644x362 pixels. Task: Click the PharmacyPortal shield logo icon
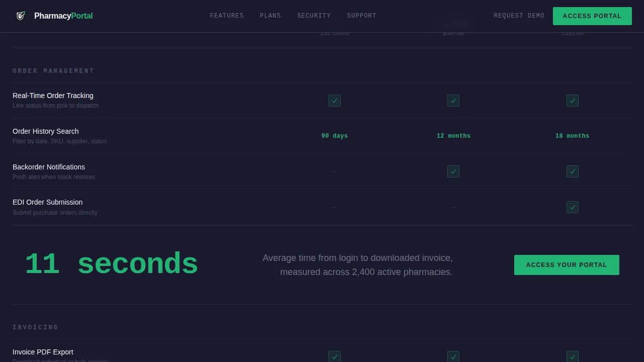pyautogui.click(x=21, y=16)
